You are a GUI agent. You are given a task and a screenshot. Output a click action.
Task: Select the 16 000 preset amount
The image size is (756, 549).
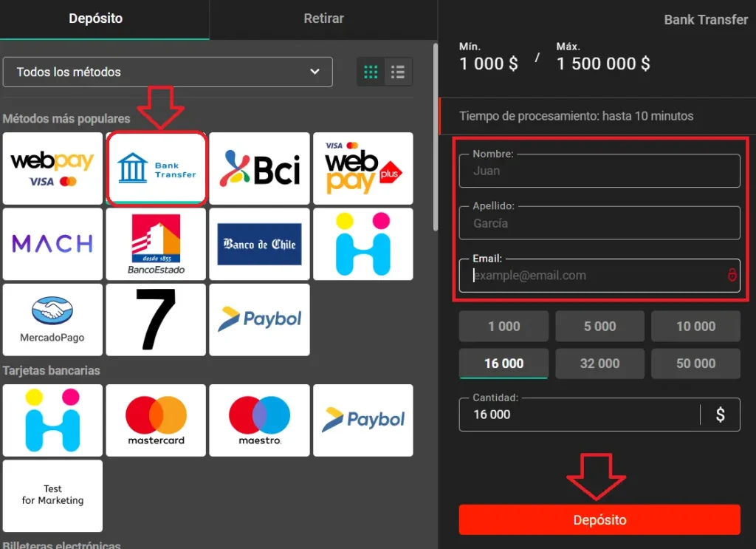pos(504,364)
